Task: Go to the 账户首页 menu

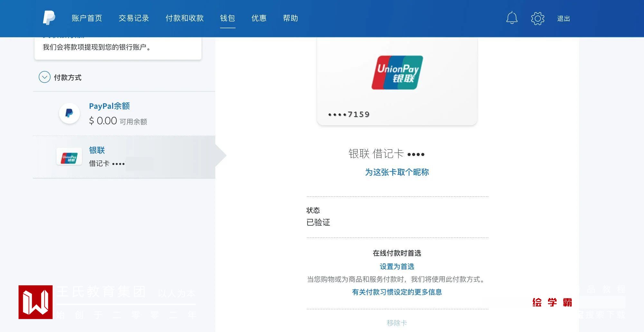Action: tap(87, 18)
